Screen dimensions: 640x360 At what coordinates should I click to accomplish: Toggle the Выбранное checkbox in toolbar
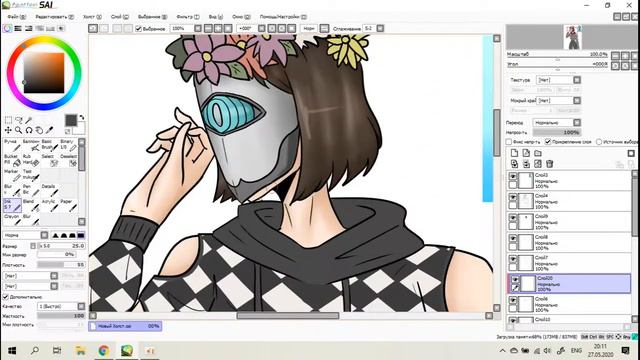click(138, 29)
